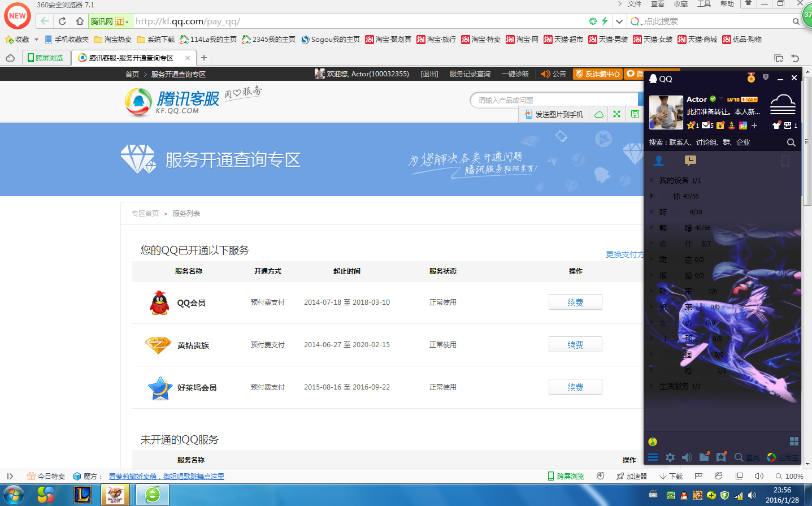This screenshot has width=812, height=506.
Task: Click the QQ penguin tray icon
Action: pyautogui.click(x=684, y=495)
